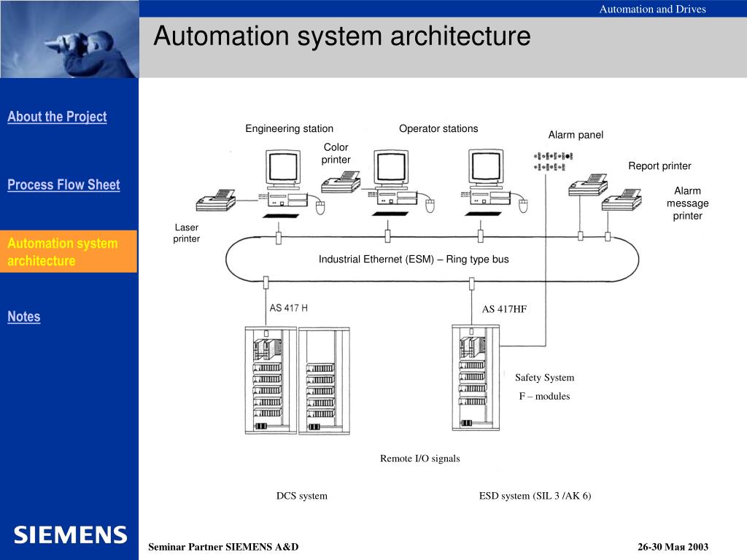Click the 'F – modules' label
The width and height of the screenshot is (747, 560).
(x=544, y=396)
